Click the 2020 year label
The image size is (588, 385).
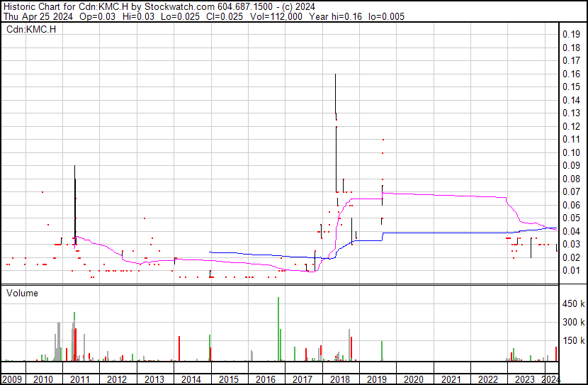point(414,379)
